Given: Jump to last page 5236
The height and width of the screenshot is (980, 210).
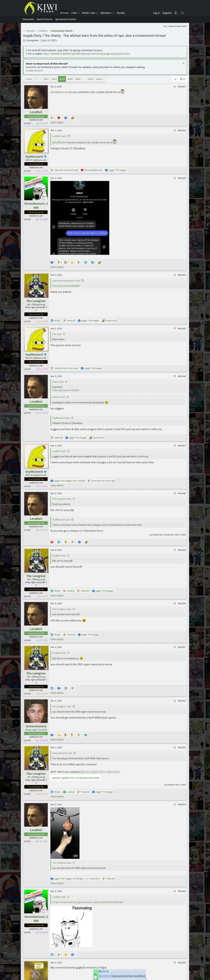Looking at the screenshot, I should coord(90,79).
